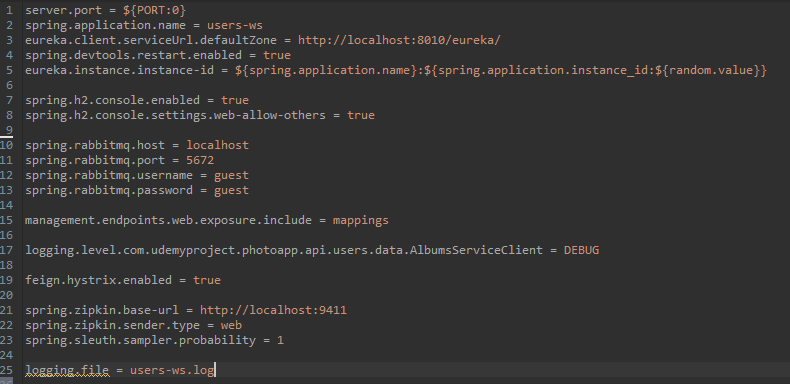Click spring.sleuth.sampler.probability key

point(141,340)
